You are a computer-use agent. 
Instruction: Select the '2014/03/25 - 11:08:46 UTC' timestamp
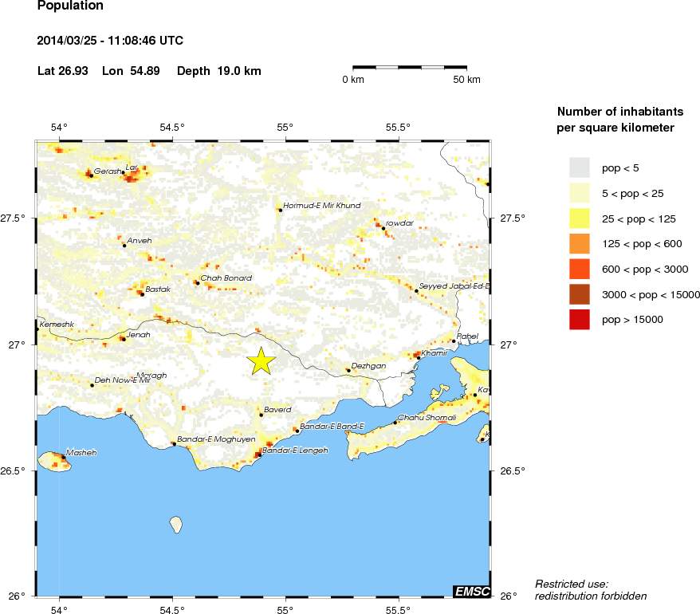tap(110, 41)
